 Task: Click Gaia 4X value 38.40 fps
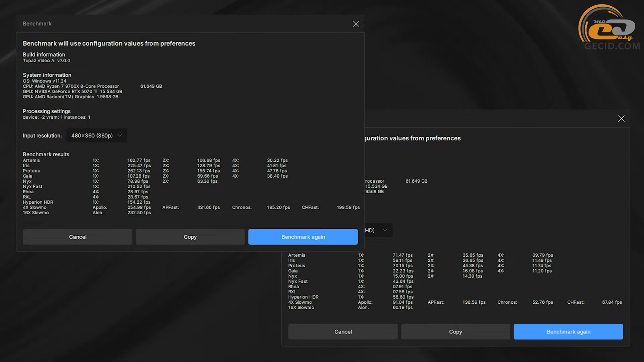pos(277,176)
